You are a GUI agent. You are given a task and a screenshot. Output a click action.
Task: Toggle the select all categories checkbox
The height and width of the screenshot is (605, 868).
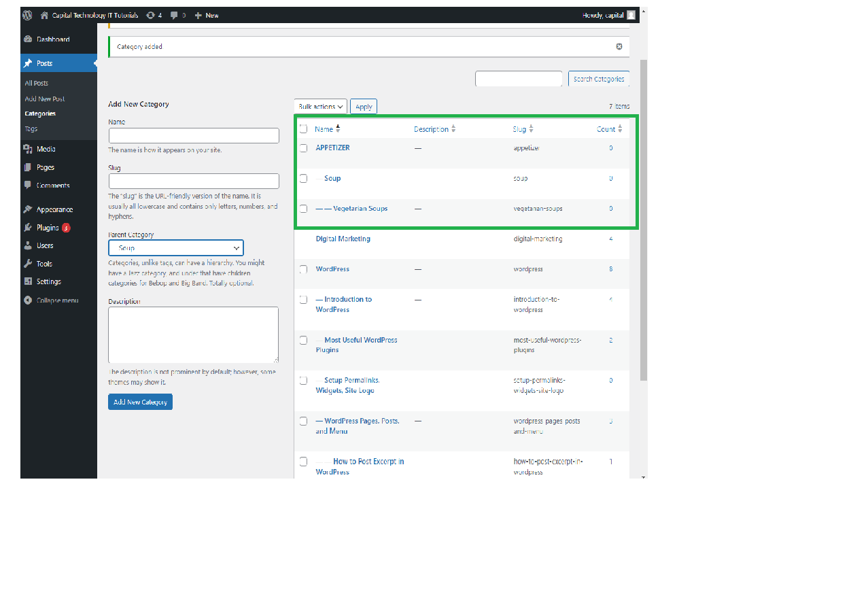point(303,129)
